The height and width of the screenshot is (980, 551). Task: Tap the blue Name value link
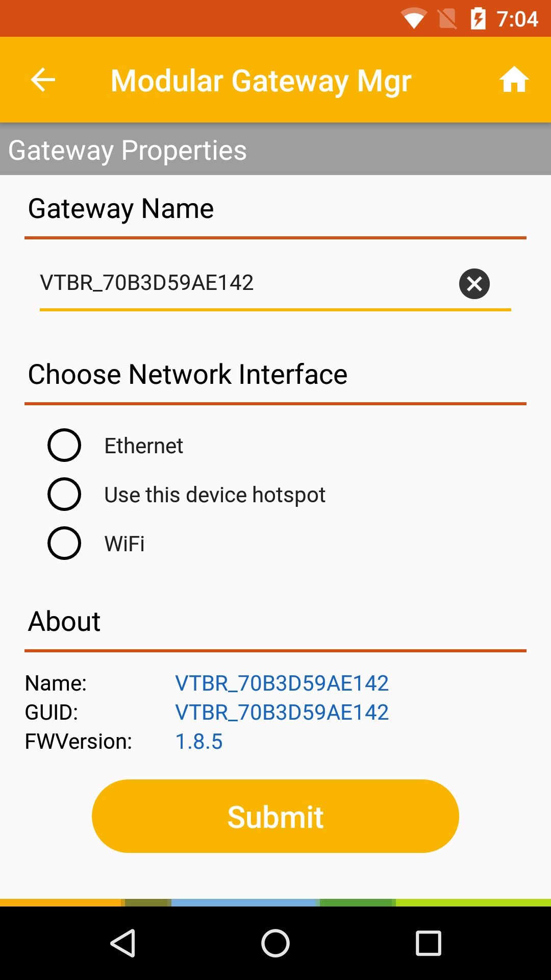282,683
